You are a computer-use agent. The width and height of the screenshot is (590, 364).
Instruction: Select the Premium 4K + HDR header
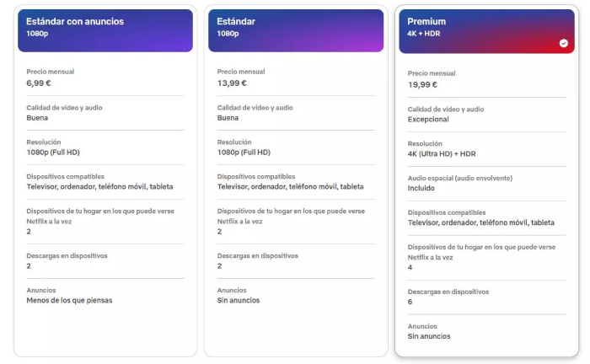(486, 30)
